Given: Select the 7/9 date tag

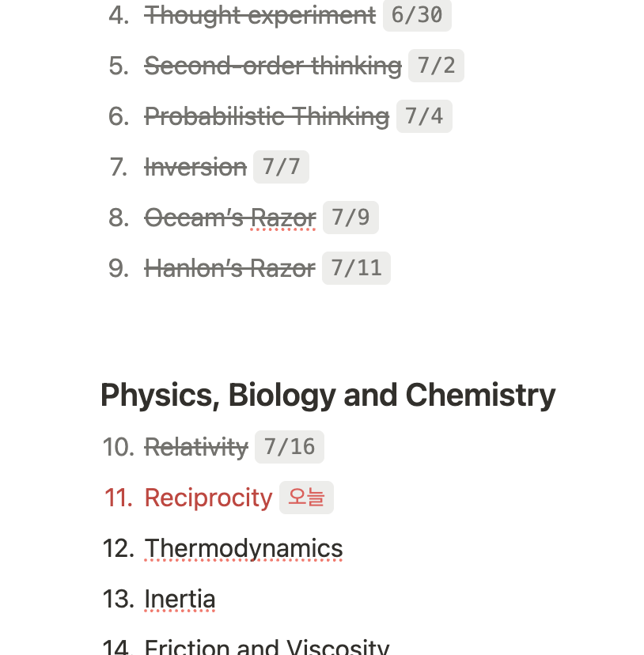Looking at the screenshot, I should click(350, 218).
